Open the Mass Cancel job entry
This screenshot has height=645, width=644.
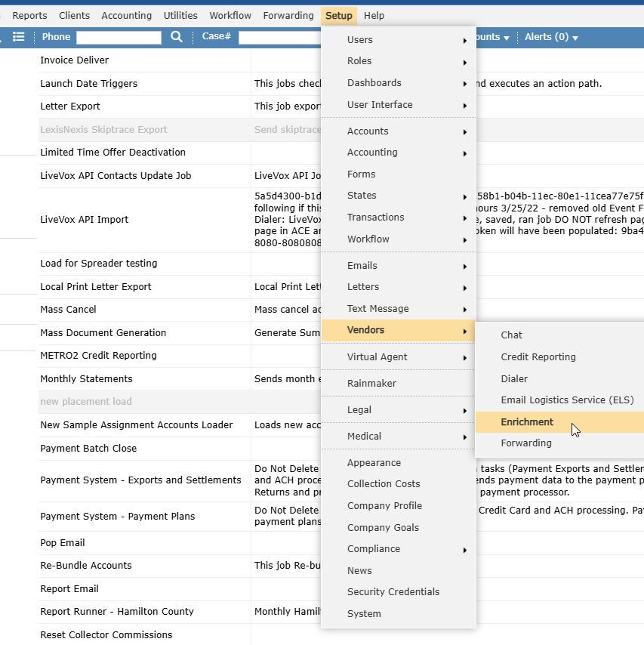(x=69, y=310)
